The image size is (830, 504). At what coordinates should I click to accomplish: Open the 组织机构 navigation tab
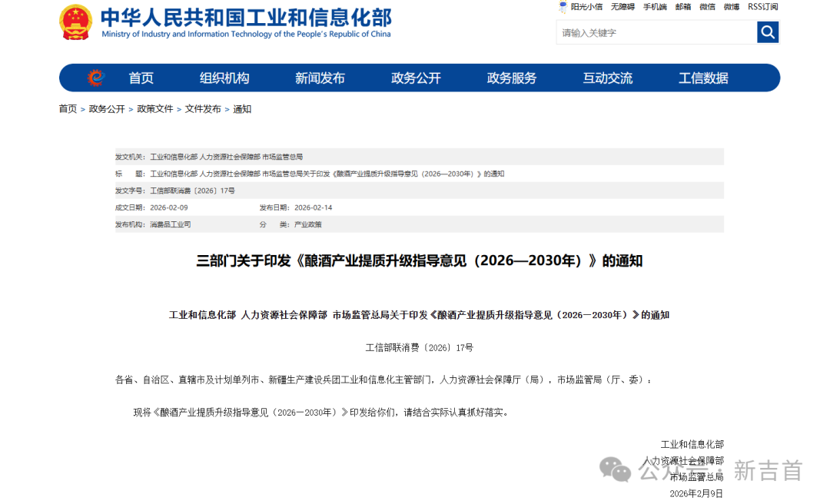(224, 78)
